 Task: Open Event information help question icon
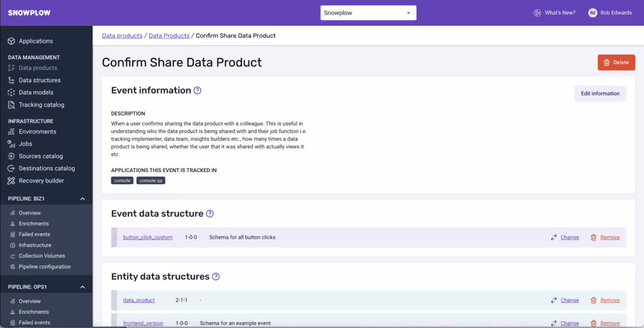pyautogui.click(x=197, y=90)
